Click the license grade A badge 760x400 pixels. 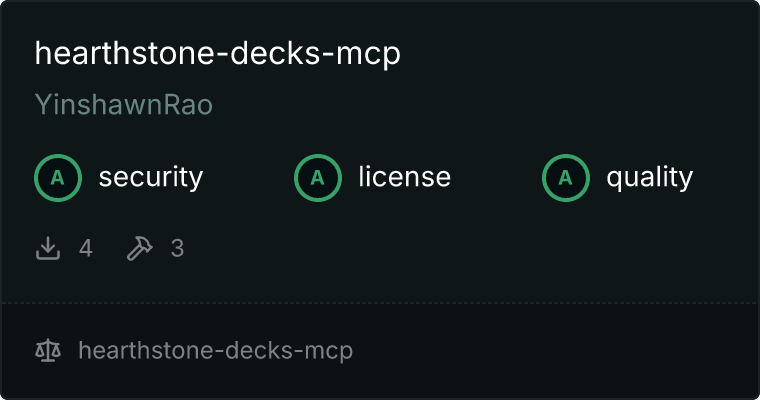click(317, 178)
